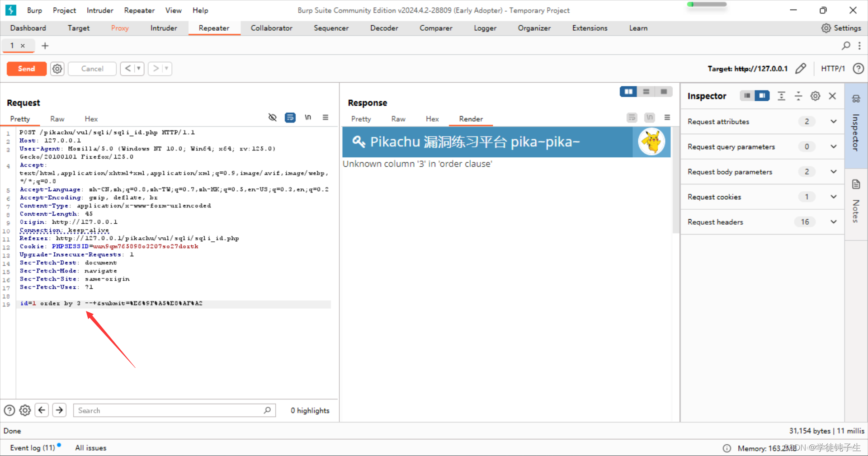Dock Inspector in left layout

[747, 96]
